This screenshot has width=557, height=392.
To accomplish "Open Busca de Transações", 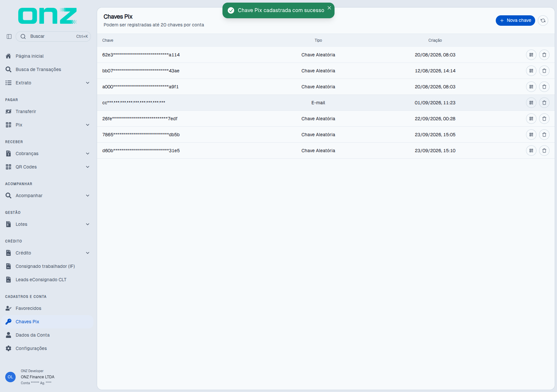I will pos(48,69).
